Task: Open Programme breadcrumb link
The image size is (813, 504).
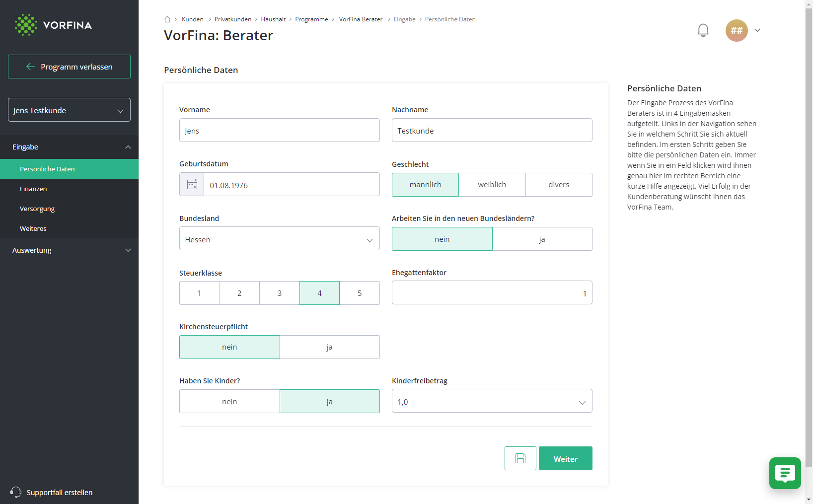Action: coord(311,19)
